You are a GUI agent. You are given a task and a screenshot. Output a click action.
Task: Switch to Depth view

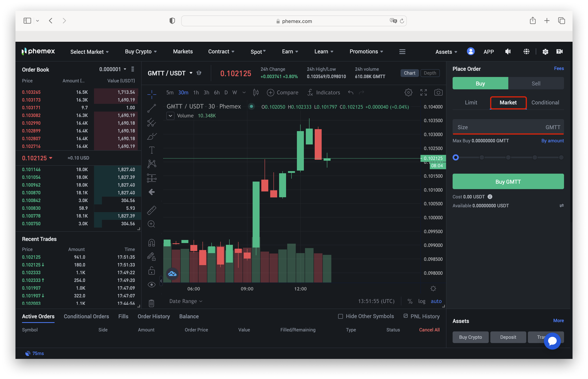(x=430, y=73)
